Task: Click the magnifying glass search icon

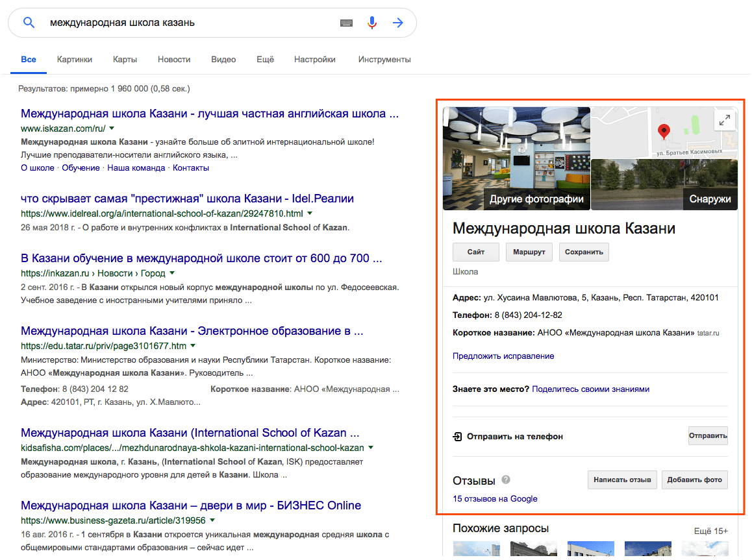Action: 29,23
